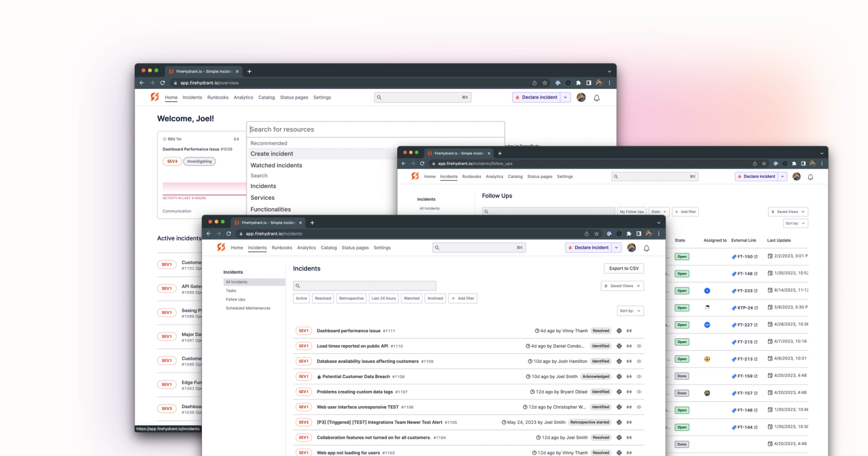Go back in Follow Ups browser window
The image size is (868, 456).
pyautogui.click(x=403, y=163)
